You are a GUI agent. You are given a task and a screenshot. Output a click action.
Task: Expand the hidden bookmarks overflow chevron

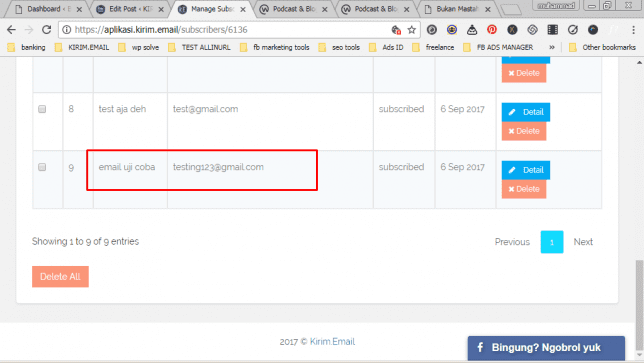(x=552, y=47)
